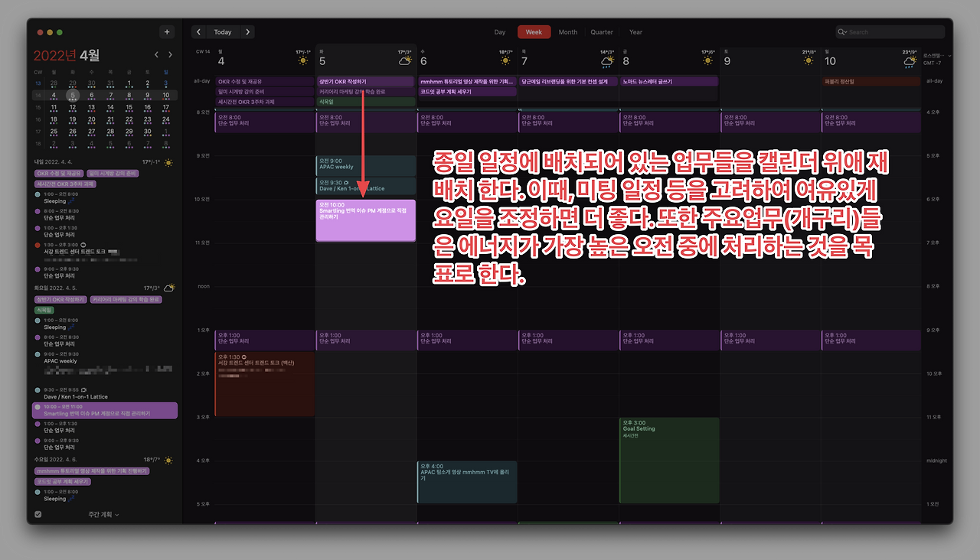Select sidebar chip OKR 수정 및 재공유
This screenshot has height=560, width=980.
59,174
